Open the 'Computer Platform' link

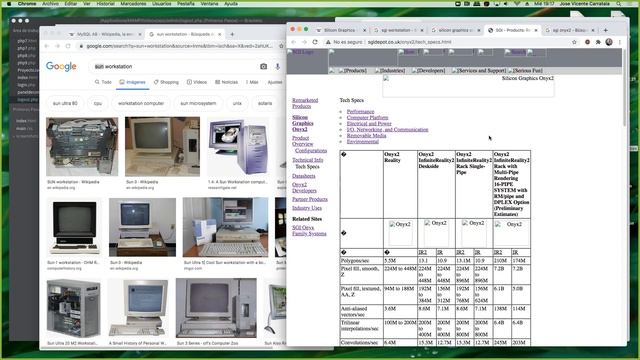367,118
